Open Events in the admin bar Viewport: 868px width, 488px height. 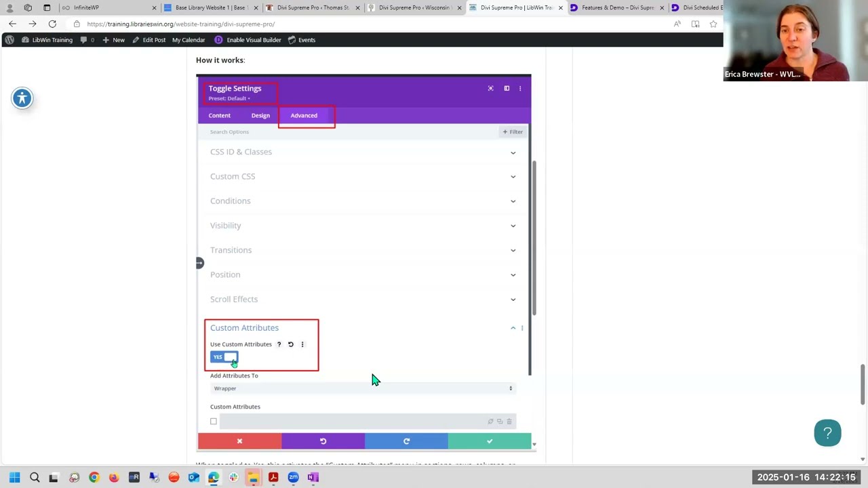[302, 40]
